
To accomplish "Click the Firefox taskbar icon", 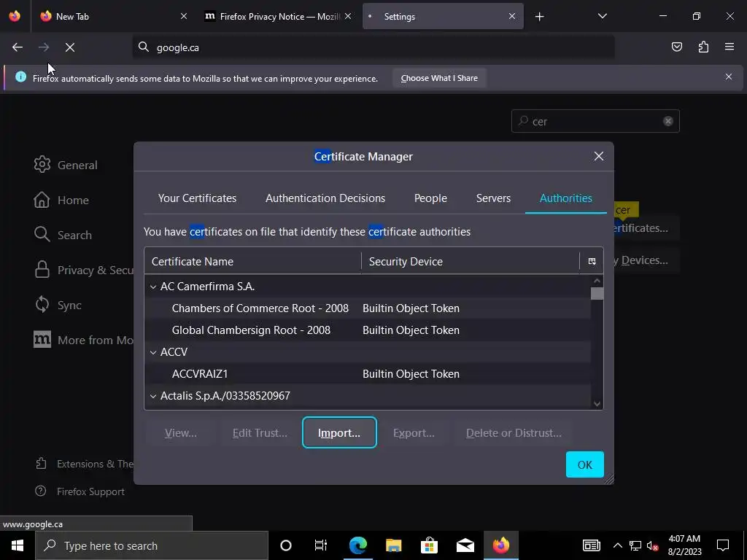I will (500, 545).
